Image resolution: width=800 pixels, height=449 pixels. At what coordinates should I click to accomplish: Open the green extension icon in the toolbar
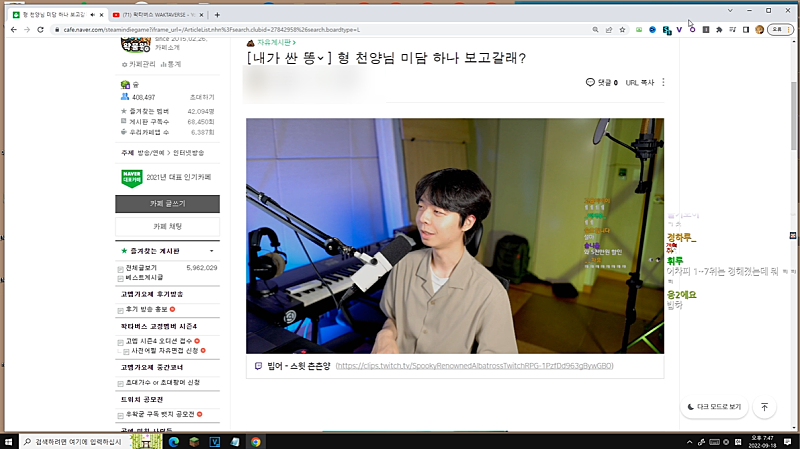tap(639, 30)
